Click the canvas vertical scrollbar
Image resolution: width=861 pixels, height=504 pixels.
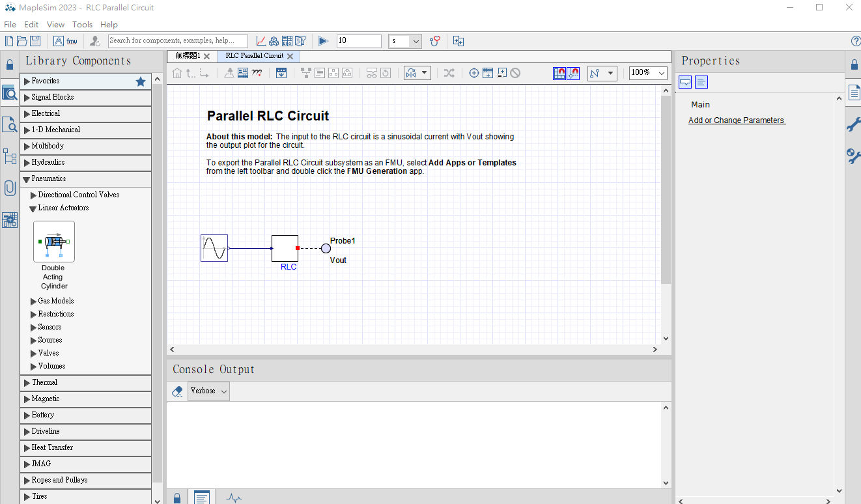666,189
